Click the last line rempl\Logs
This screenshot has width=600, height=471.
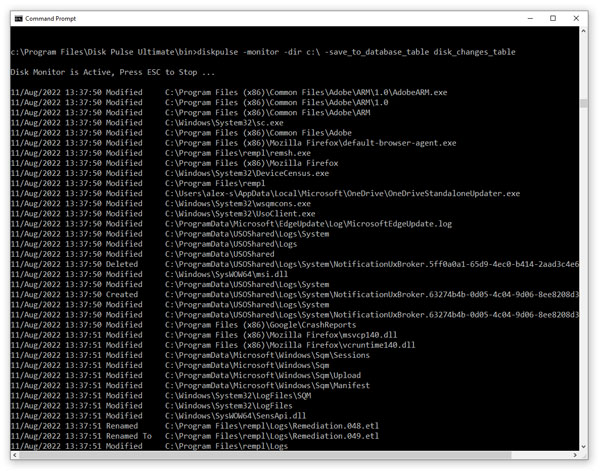click(x=149, y=446)
